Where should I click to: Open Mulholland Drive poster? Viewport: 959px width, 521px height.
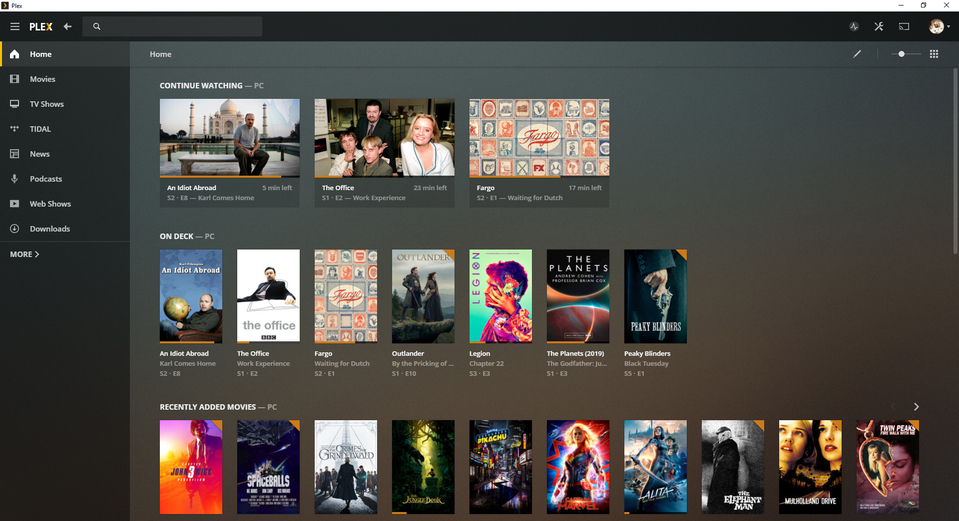pos(810,467)
